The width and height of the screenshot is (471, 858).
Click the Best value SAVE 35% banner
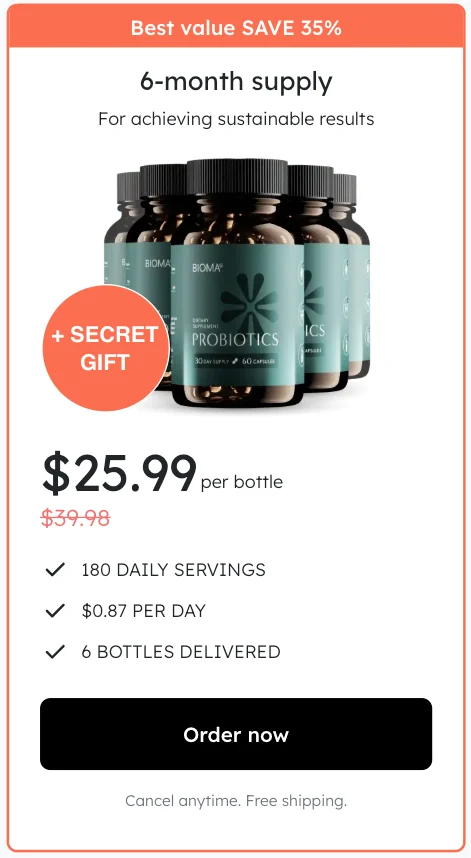pyautogui.click(x=236, y=27)
